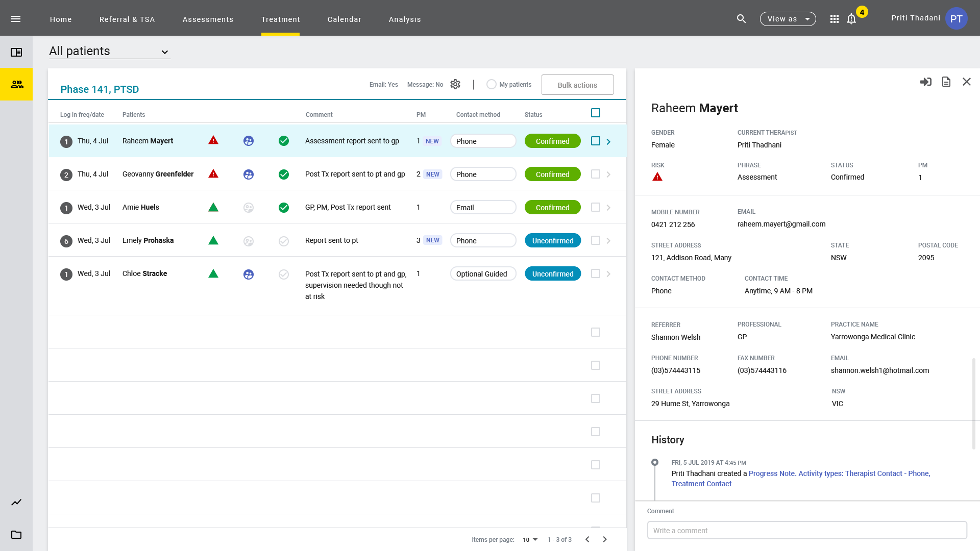This screenshot has width=980, height=551.
Task: Click the login arrow icon in panel
Action: click(x=925, y=82)
